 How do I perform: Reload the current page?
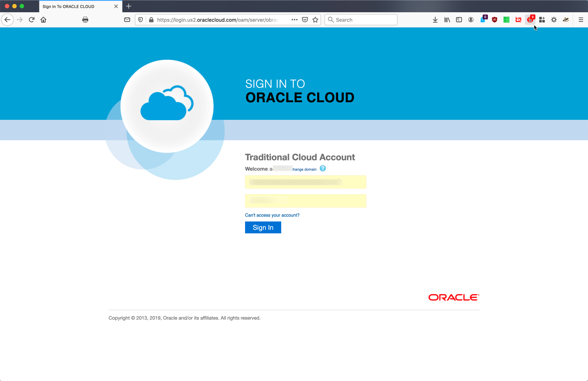[x=32, y=20]
